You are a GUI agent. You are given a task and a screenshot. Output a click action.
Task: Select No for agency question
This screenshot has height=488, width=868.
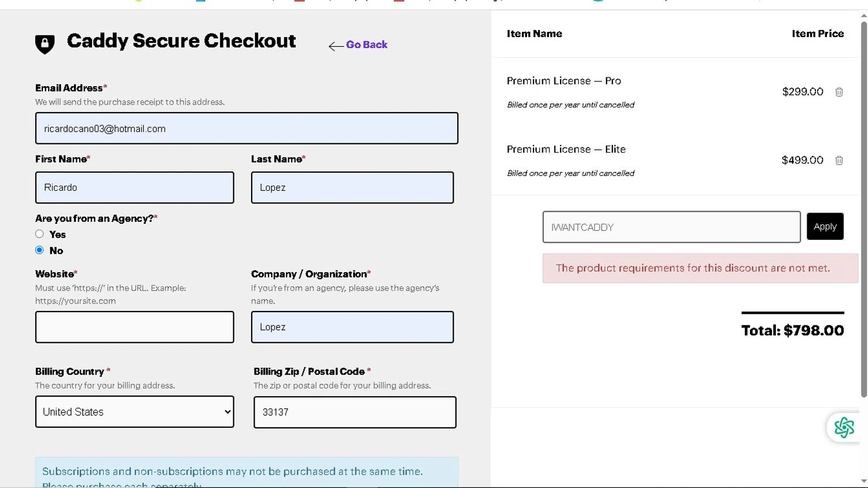[39, 250]
